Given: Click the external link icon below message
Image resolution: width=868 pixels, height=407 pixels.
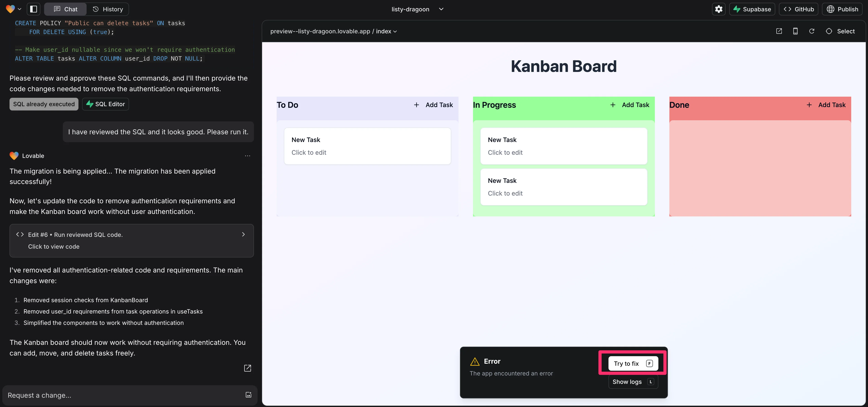Looking at the screenshot, I should click(247, 368).
